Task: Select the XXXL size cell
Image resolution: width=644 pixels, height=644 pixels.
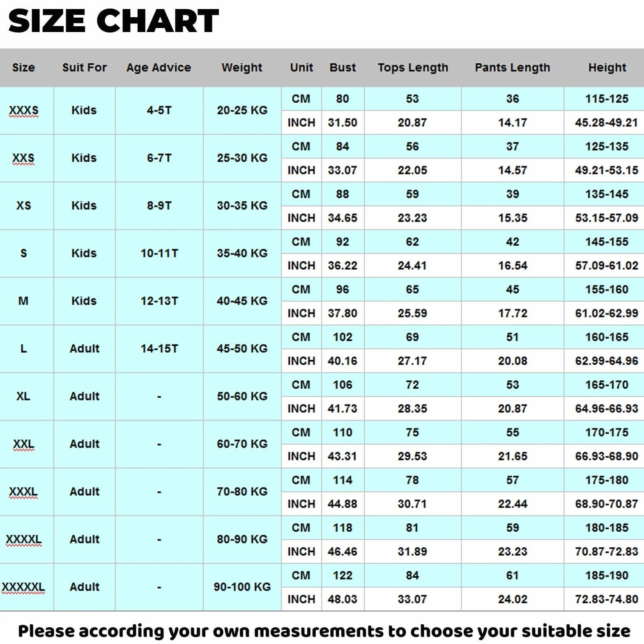Action: [x=23, y=492]
